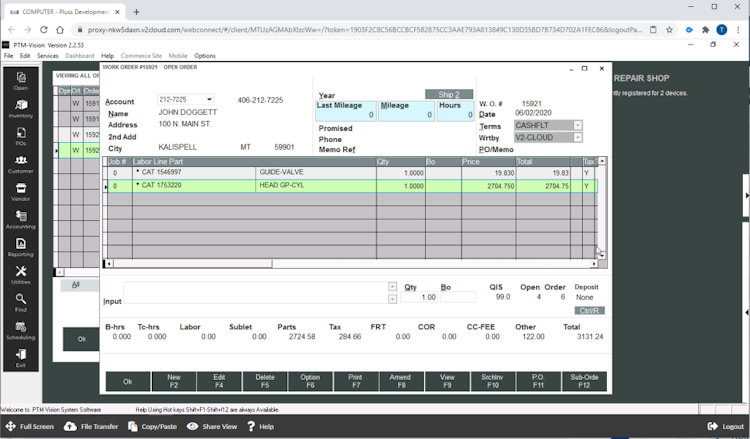Open the browser profile avatar
This screenshot has width=750, height=439.
[x=721, y=30]
